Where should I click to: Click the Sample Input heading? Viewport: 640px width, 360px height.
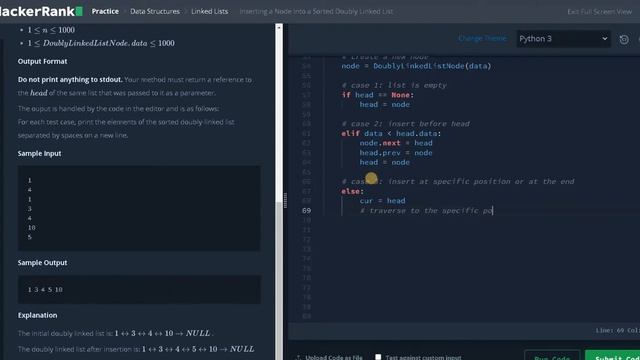click(39, 153)
